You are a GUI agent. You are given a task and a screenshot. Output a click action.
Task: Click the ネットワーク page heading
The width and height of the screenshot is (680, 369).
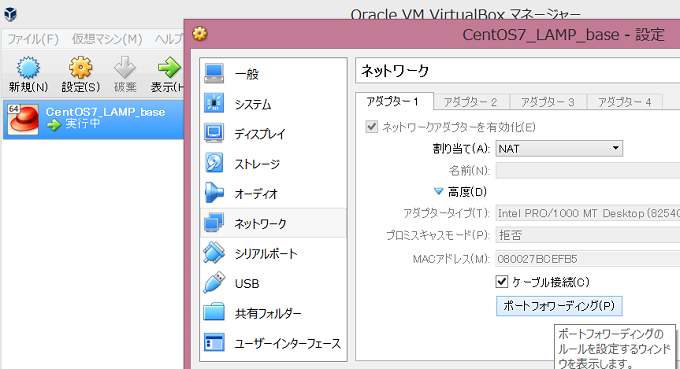click(395, 71)
